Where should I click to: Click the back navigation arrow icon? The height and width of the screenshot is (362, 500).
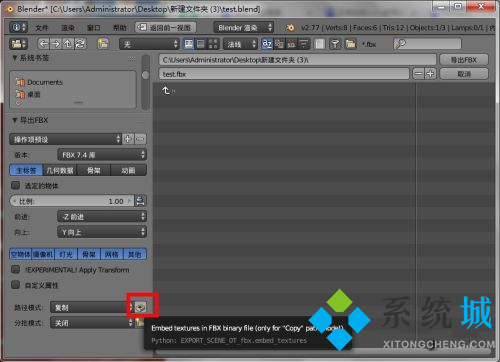[x=43, y=44]
